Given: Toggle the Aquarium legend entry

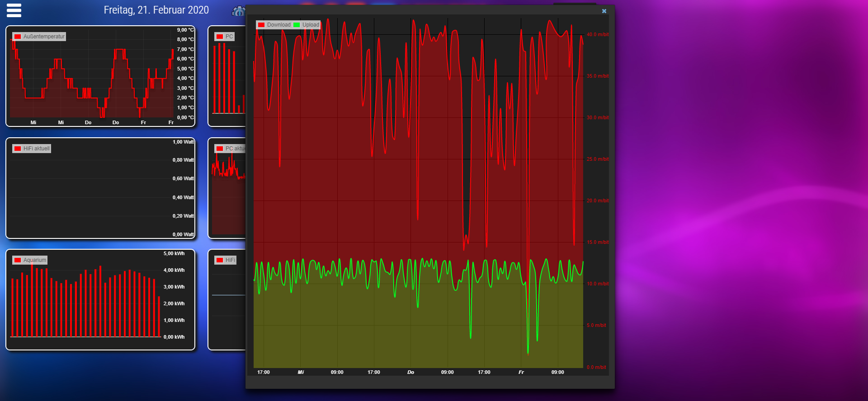Looking at the screenshot, I should point(34,260).
